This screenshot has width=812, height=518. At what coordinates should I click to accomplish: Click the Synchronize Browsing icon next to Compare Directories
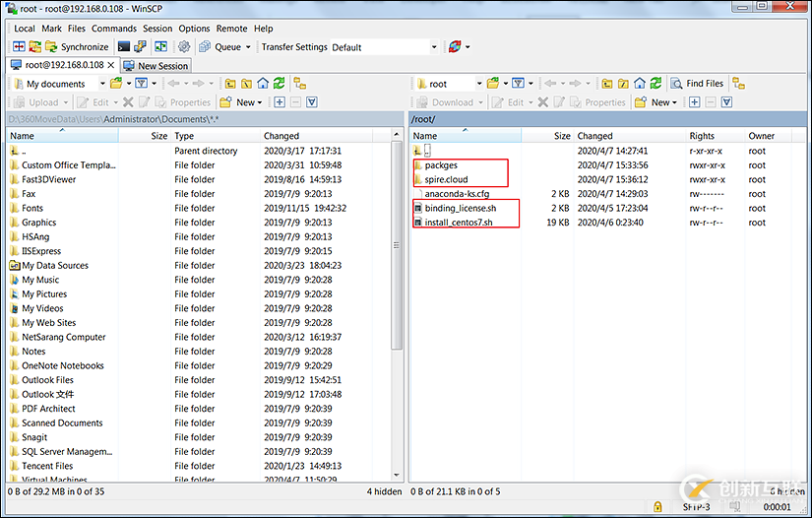tap(34, 46)
